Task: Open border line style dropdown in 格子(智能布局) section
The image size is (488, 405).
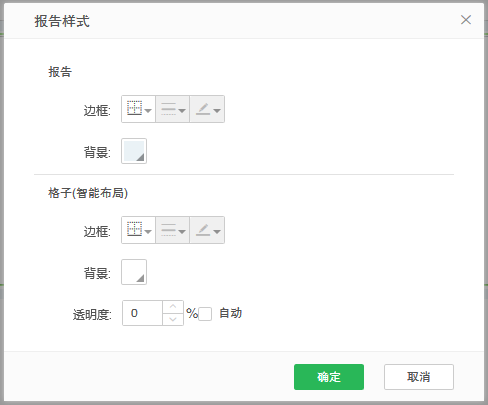Action: tap(173, 230)
